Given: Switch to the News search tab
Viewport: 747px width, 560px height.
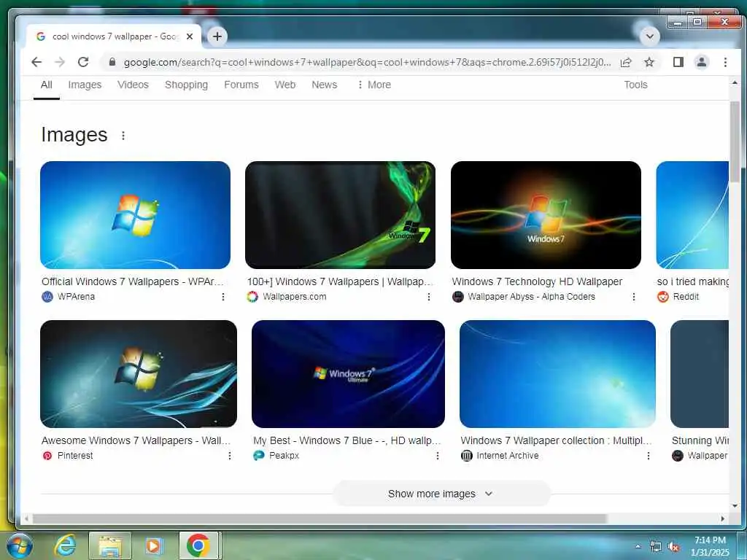Looking at the screenshot, I should (x=324, y=85).
